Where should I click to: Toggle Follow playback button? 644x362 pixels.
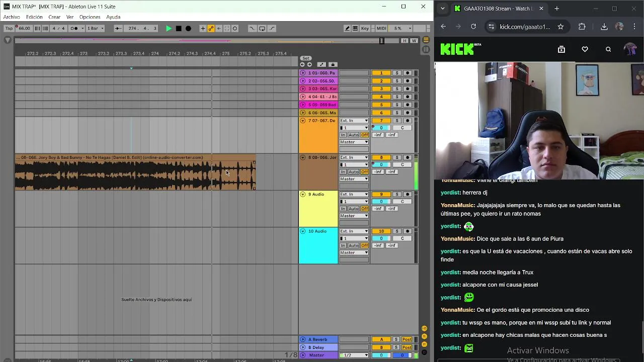(x=118, y=28)
